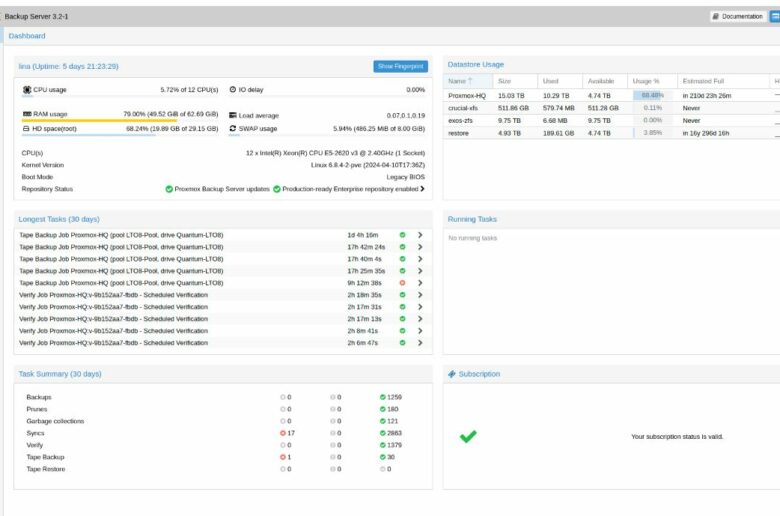Viewport: 780px width, 516px height.
Task: Open details chevron for 1d 4h 16m task
Action: point(420,235)
